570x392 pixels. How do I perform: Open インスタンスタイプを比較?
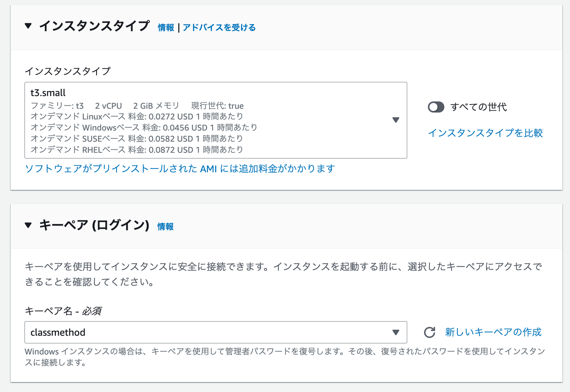(486, 133)
